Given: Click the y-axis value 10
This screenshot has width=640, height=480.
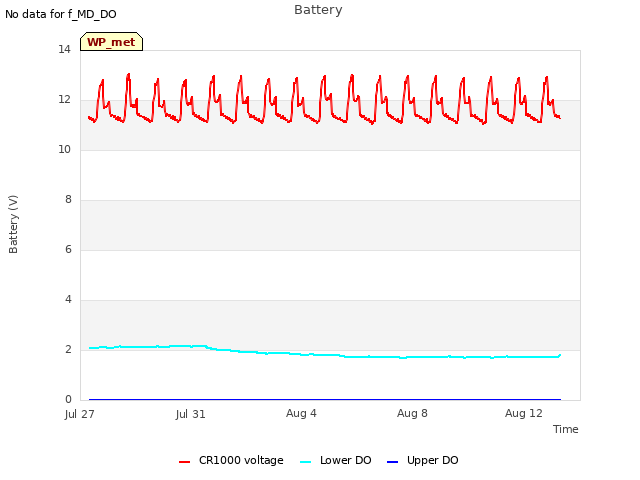Looking at the screenshot, I should click(x=64, y=149).
